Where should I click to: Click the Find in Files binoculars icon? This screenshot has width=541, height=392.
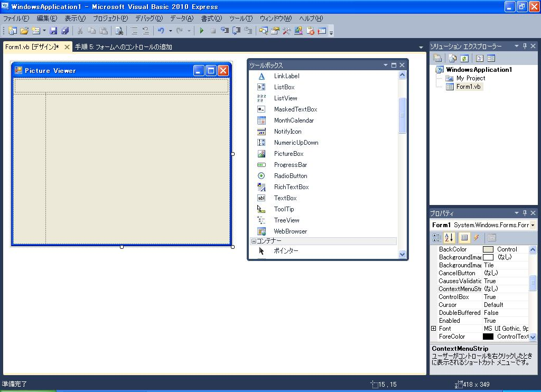(x=119, y=31)
